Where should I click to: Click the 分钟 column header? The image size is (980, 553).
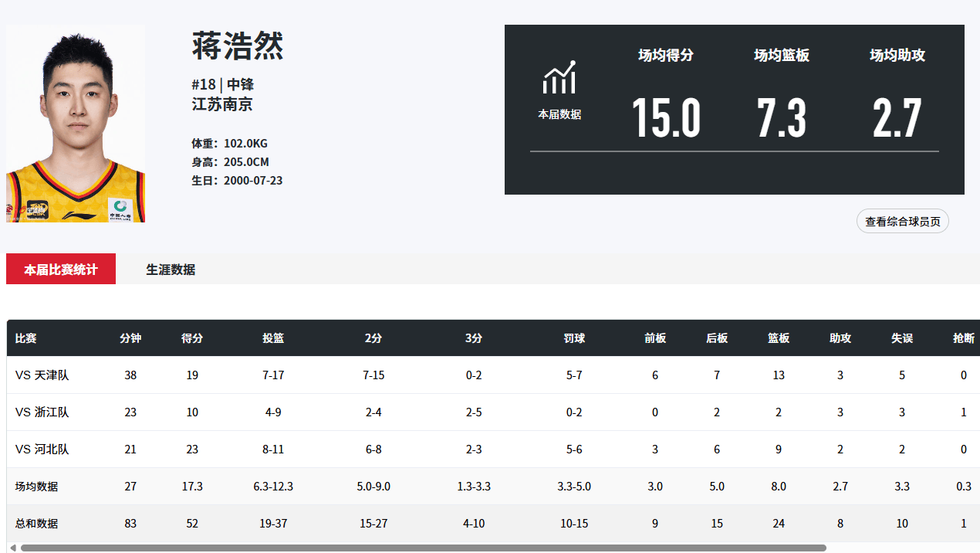[130, 338]
